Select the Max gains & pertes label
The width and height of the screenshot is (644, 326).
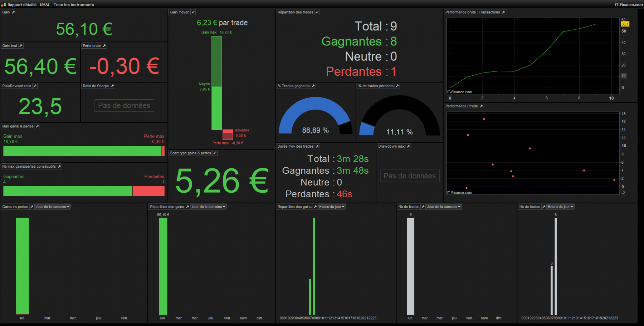pyautogui.click(x=18, y=126)
